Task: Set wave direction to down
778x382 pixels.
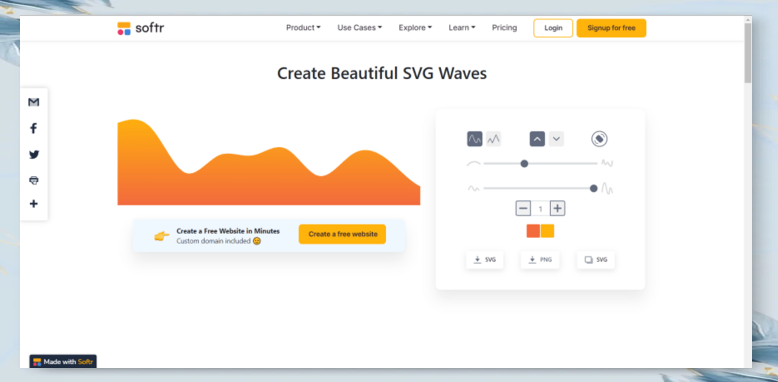Action: (557, 139)
